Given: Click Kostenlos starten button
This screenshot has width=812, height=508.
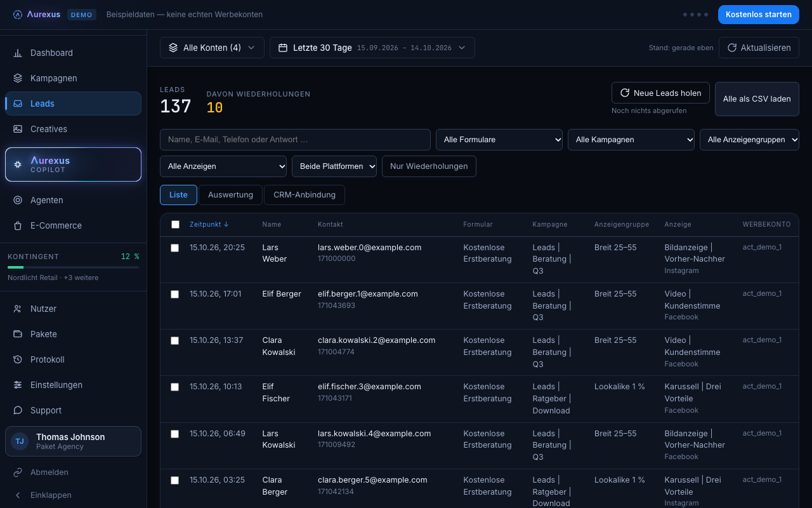Looking at the screenshot, I should pyautogui.click(x=759, y=15).
